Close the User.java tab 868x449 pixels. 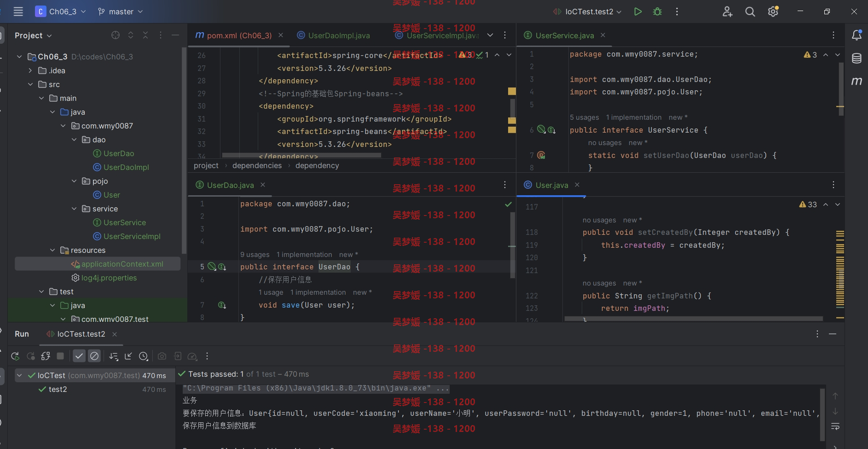point(577,185)
